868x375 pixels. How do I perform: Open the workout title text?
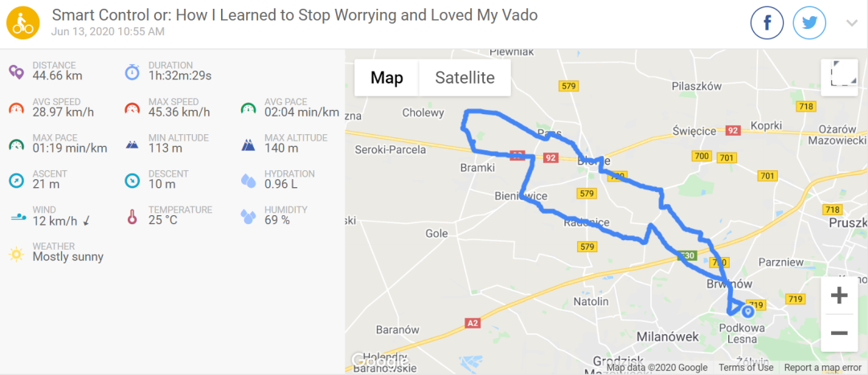point(294,15)
